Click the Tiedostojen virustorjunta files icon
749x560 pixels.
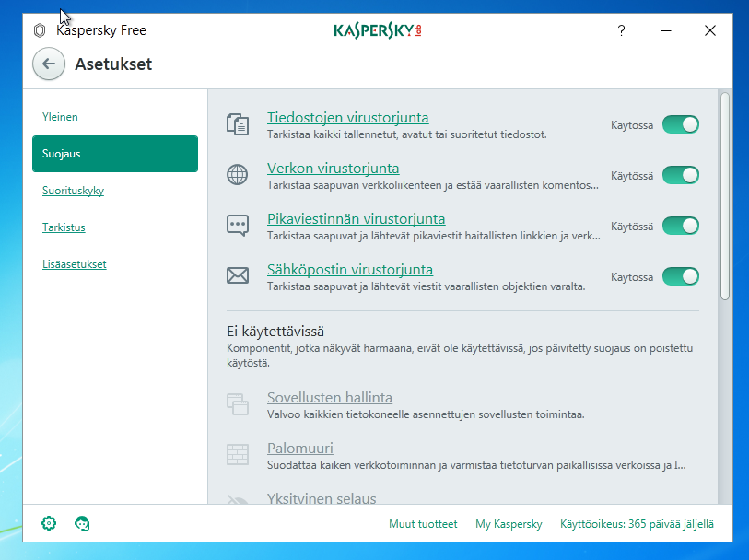click(x=238, y=124)
